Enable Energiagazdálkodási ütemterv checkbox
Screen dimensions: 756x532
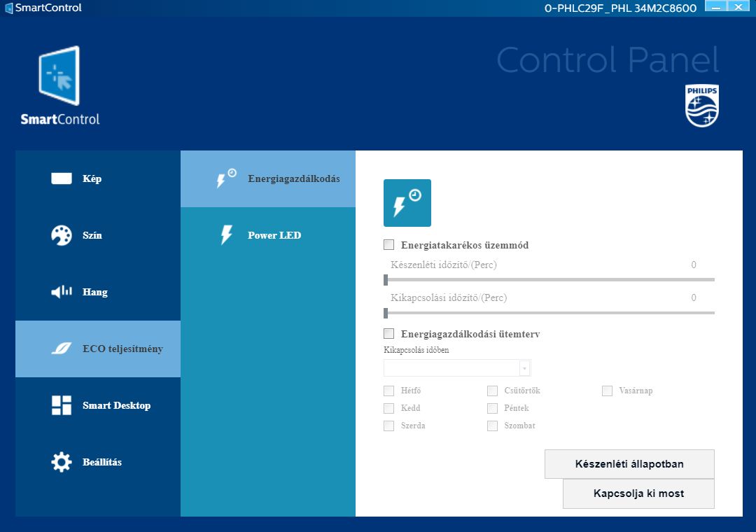click(x=388, y=333)
